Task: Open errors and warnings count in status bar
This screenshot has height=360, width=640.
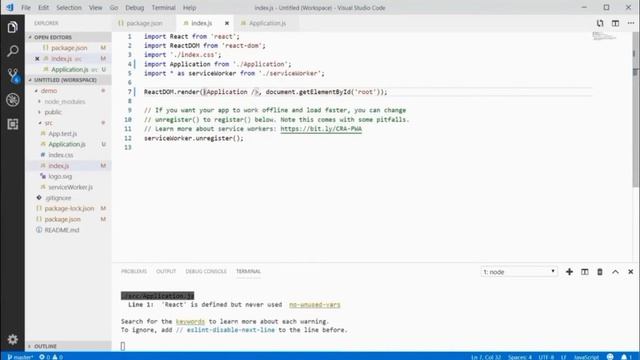Action: [x=51, y=357]
